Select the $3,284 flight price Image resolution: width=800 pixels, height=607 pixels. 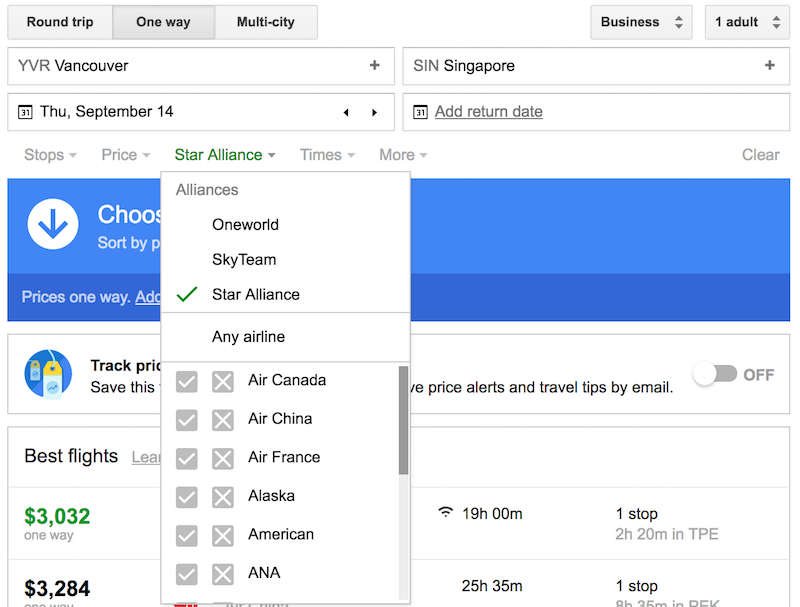57,589
